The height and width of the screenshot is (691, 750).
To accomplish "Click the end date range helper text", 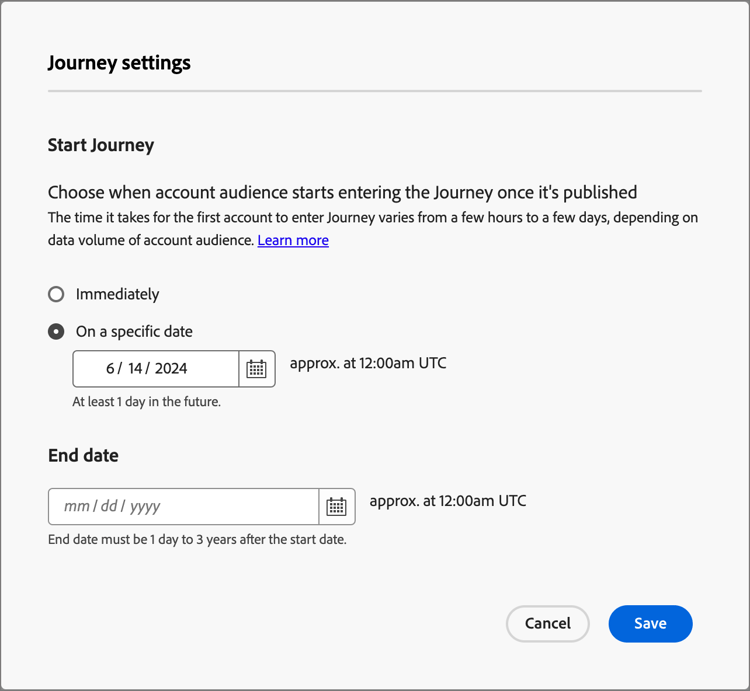I will coord(197,540).
